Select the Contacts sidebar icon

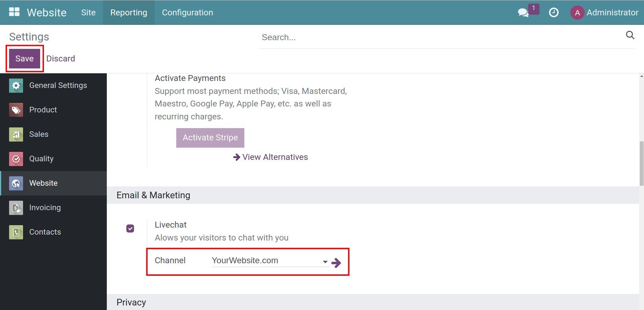point(16,232)
